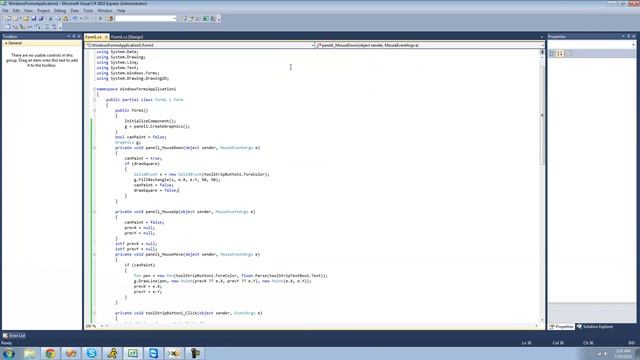The width and height of the screenshot is (640, 360).
Task: Click the first icon in text editor toolbar
Action: (x=7, y=27)
